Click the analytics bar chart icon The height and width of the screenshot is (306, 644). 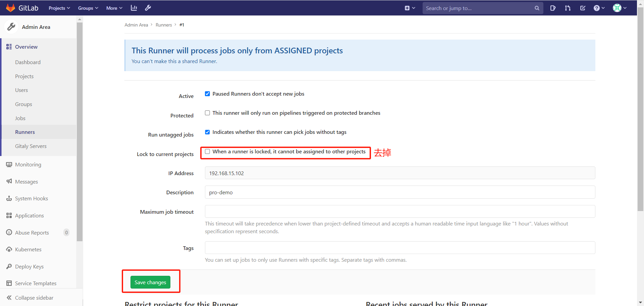134,8
